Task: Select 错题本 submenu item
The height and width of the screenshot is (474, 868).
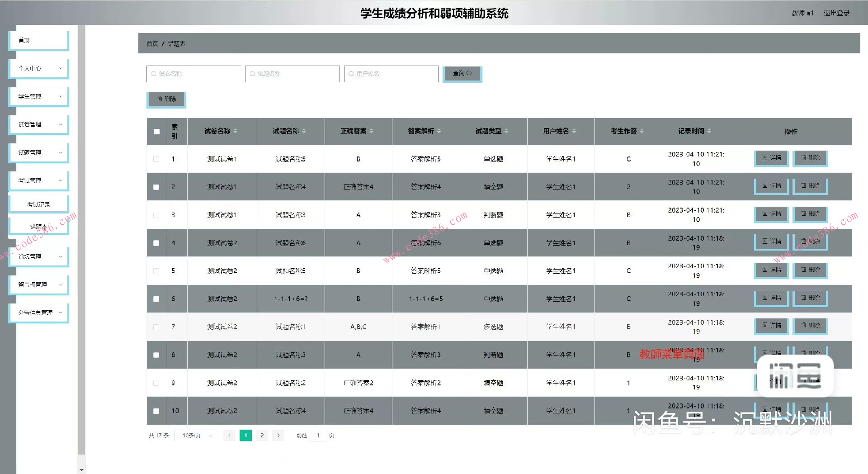Action: (39, 227)
